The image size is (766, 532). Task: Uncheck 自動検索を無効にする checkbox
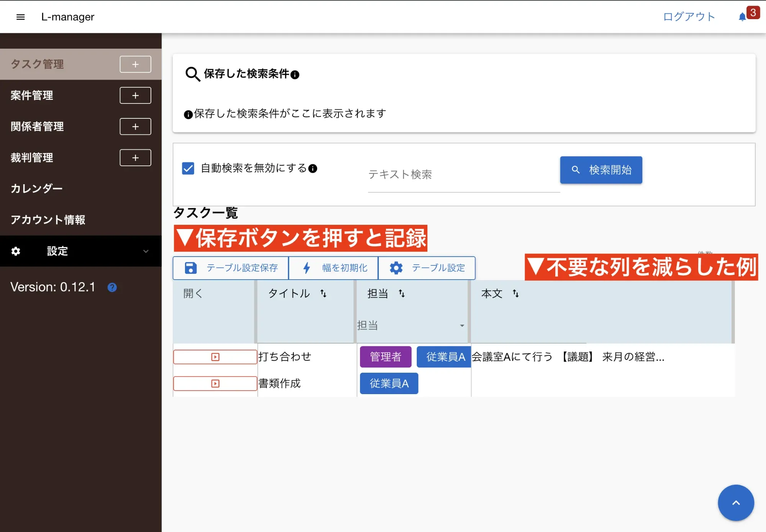tap(188, 168)
